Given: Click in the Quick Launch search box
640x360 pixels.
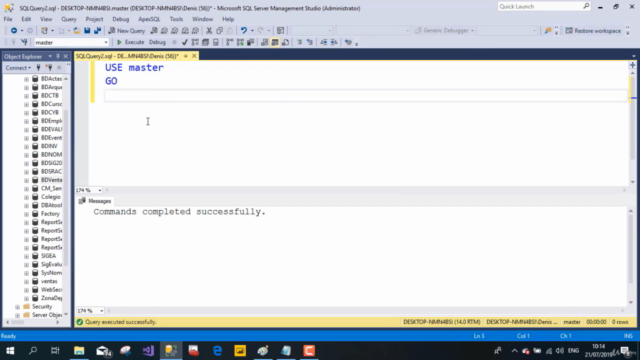Looking at the screenshot, I should coord(544,7).
